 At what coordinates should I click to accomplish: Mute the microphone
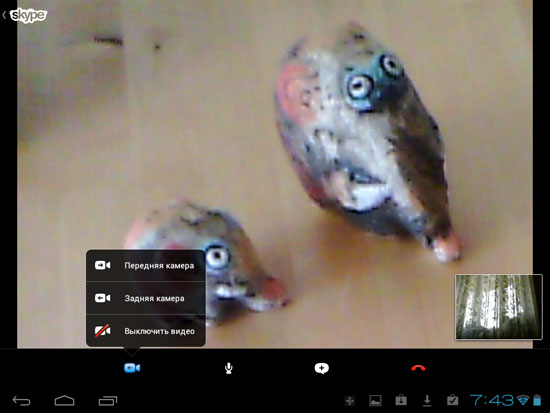point(229,368)
